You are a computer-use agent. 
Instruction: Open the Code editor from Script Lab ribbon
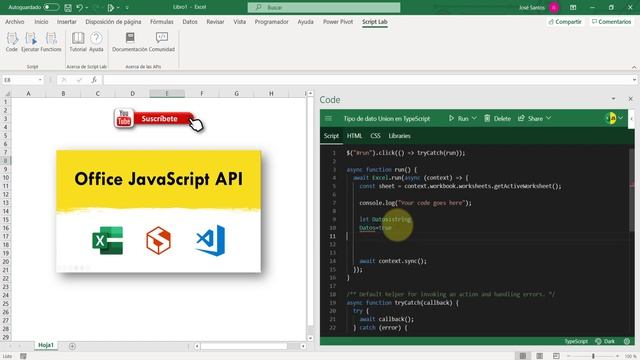click(12, 42)
